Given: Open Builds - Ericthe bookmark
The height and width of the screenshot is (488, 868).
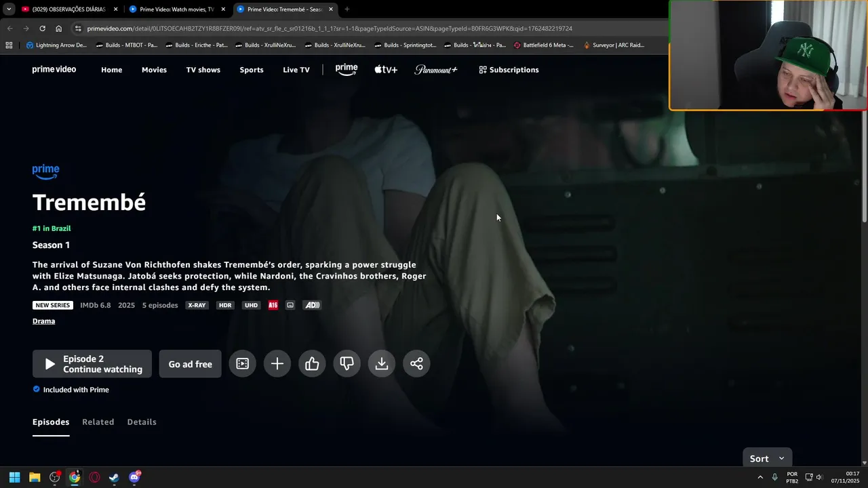Looking at the screenshot, I should coord(197,45).
